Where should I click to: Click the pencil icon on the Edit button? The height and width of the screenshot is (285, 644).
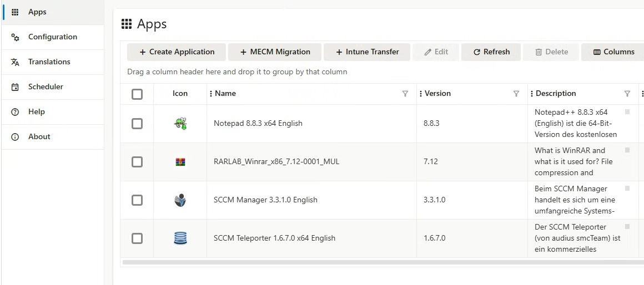(x=427, y=52)
